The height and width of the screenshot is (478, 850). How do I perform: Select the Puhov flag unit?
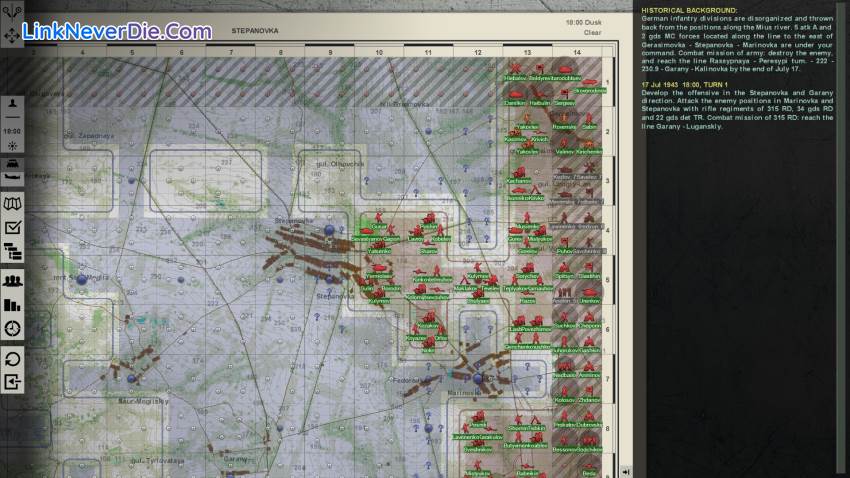pyautogui.click(x=564, y=246)
